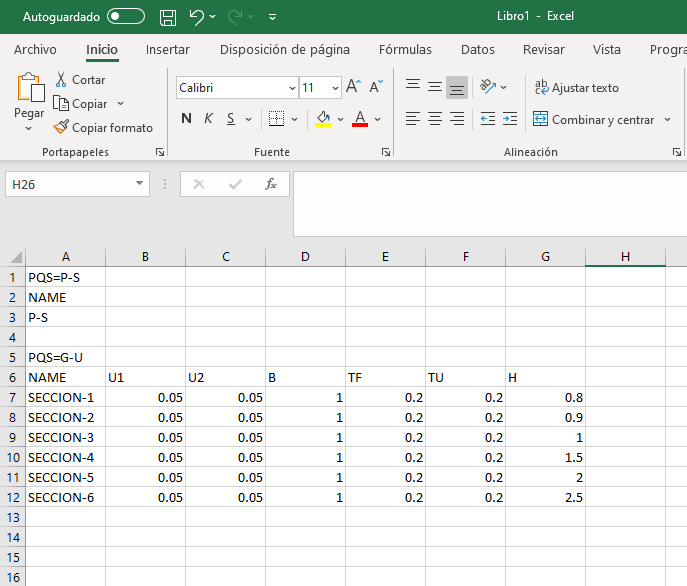Select cell SECCION-3
687x586 pixels.
tap(65, 437)
